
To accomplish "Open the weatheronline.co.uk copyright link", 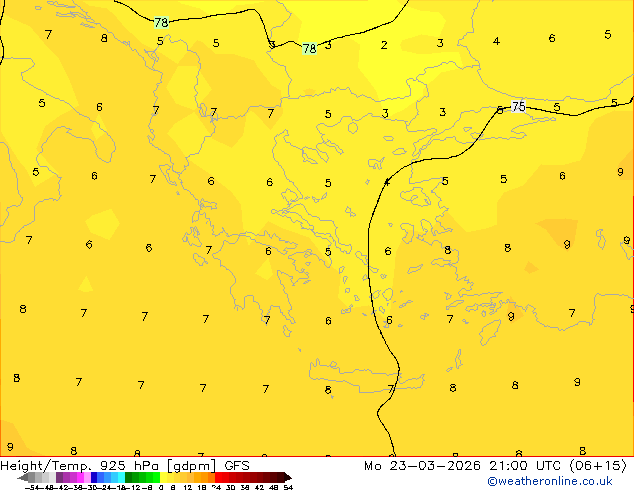I will (x=550, y=481).
